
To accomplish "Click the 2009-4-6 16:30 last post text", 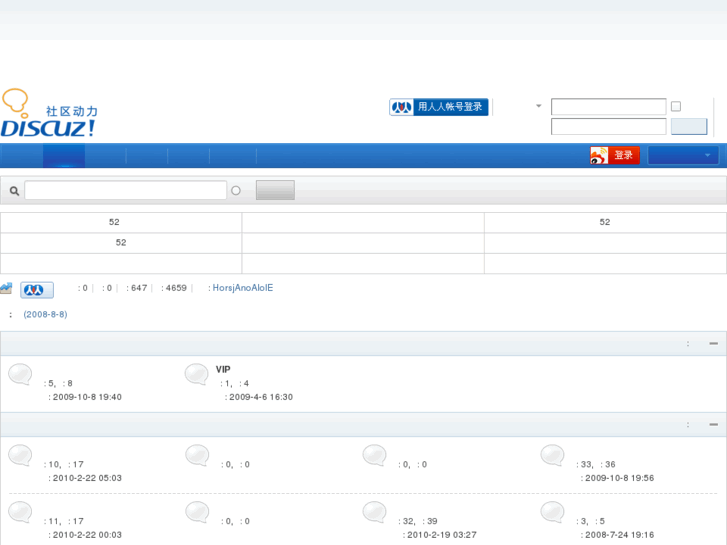I will click(261, 397).
